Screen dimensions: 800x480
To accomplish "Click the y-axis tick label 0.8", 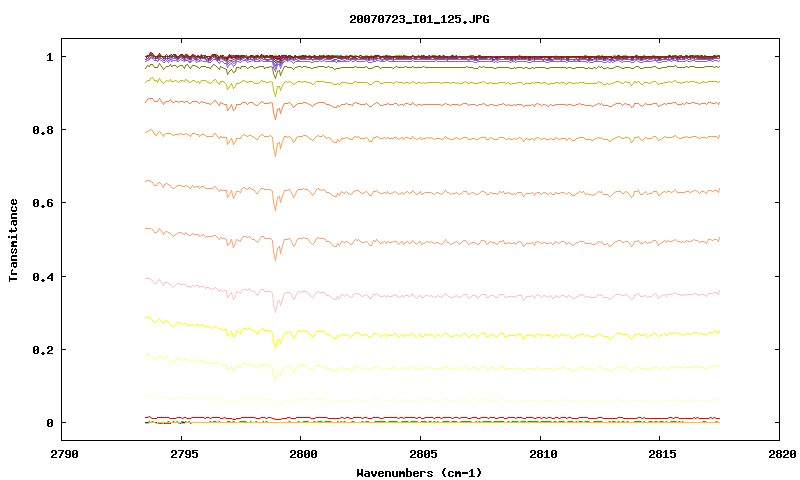I will (x=43, y=130).
